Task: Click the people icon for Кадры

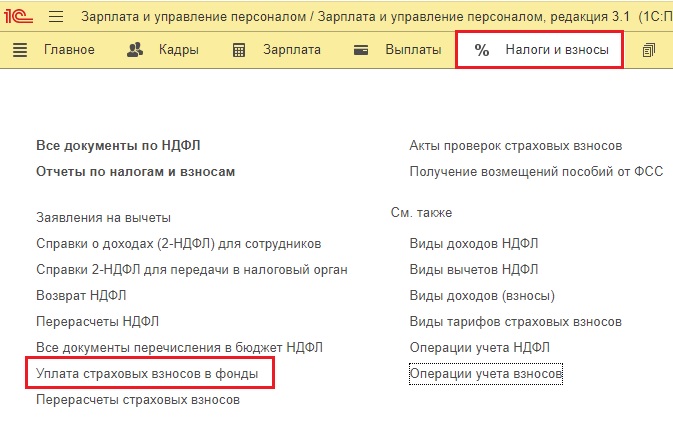Action: (x=135, y=50)
